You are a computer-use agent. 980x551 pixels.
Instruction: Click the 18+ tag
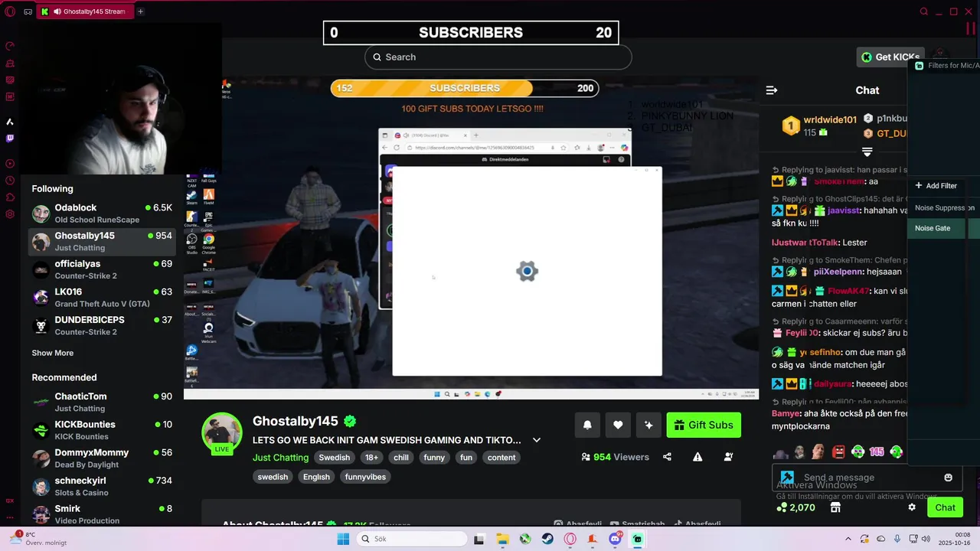(371, 458)
